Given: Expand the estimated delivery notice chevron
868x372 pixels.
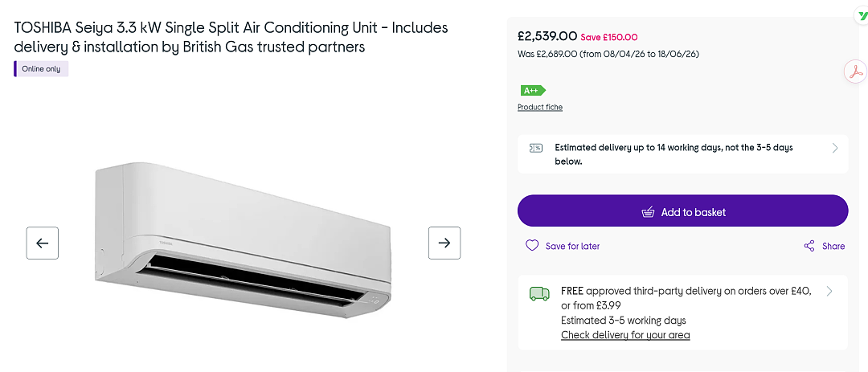Looking at the screenshot, I should click(x=835, y=148).
